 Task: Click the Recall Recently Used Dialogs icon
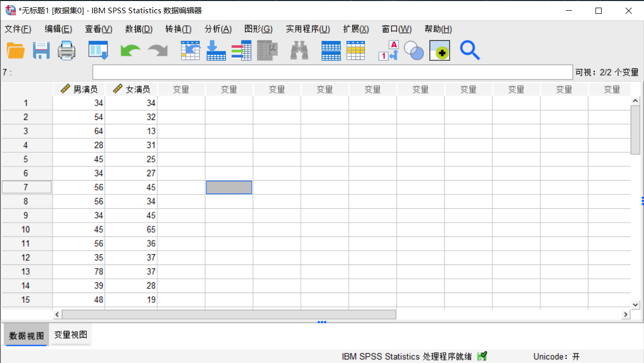point(98,50)
